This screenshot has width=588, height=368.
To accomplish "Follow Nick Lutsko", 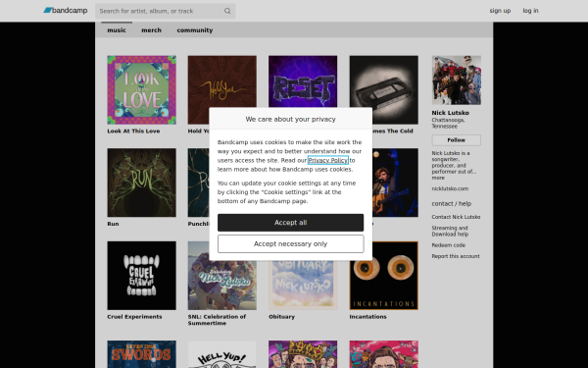I will 457,140.
